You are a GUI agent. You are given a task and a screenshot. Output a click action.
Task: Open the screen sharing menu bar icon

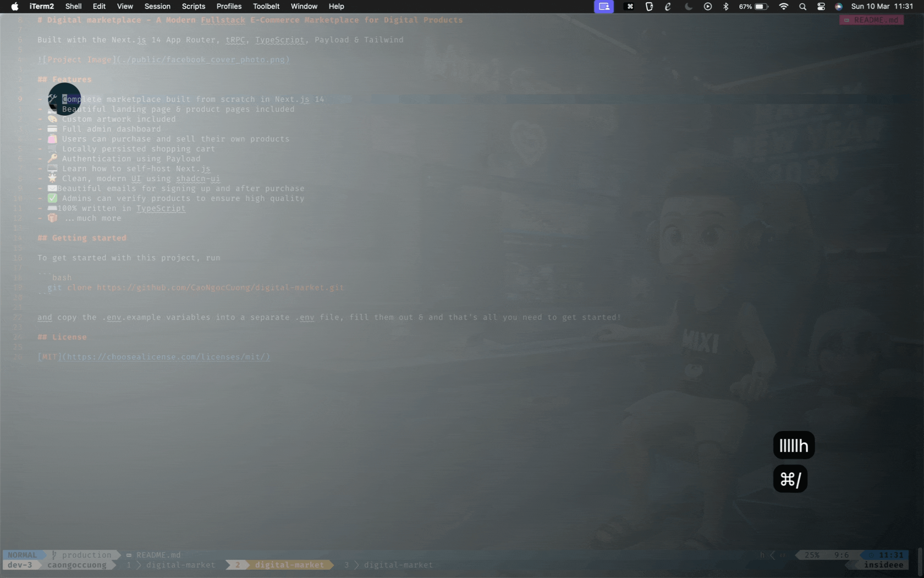click(603, 7)
